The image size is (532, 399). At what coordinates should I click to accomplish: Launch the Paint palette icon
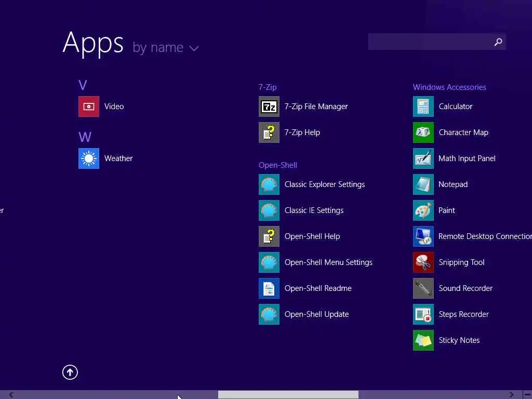point(423,210)
